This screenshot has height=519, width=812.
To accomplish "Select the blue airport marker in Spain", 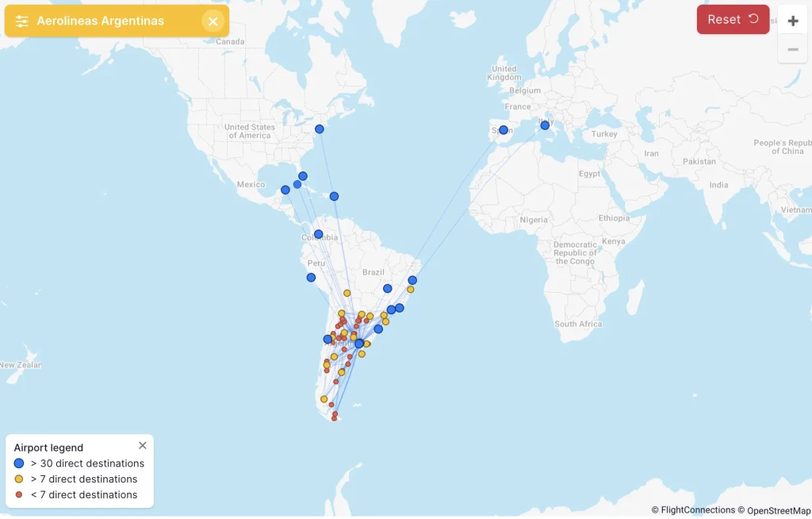I will pos(504,130).
